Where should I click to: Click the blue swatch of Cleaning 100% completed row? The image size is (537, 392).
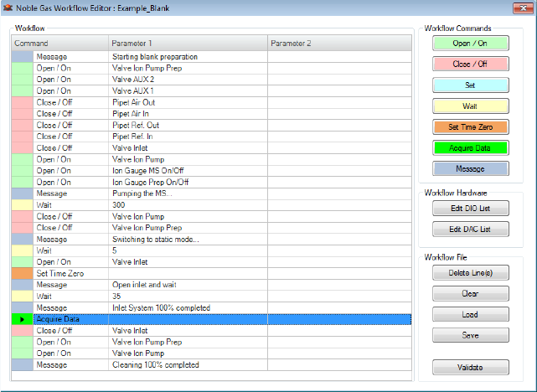(23, 365)
